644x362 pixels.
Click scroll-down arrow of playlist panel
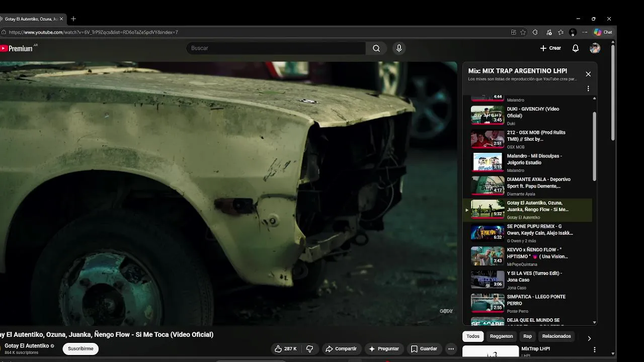[594, 322]
